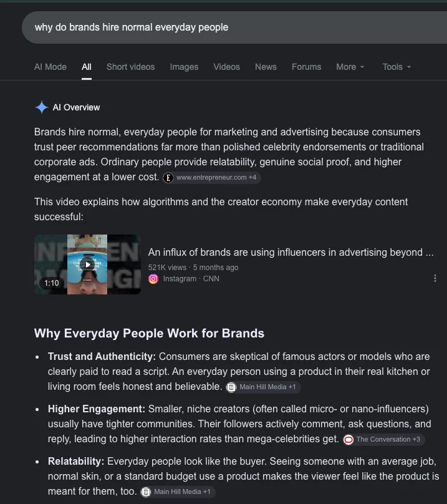Play the CNN influencer video
447x504 pixels.
87,264
